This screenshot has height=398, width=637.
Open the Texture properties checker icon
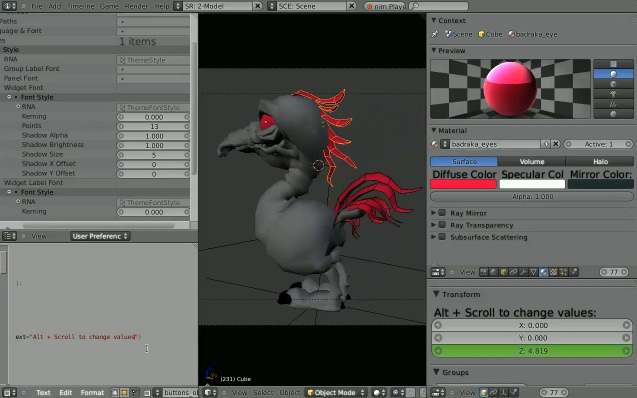click(x=553, y=272)
